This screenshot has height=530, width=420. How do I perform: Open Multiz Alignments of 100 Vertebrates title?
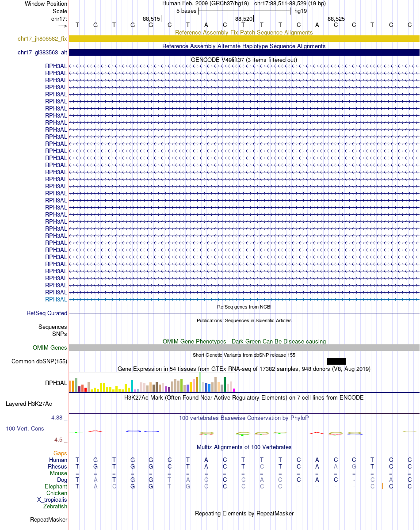244,447
